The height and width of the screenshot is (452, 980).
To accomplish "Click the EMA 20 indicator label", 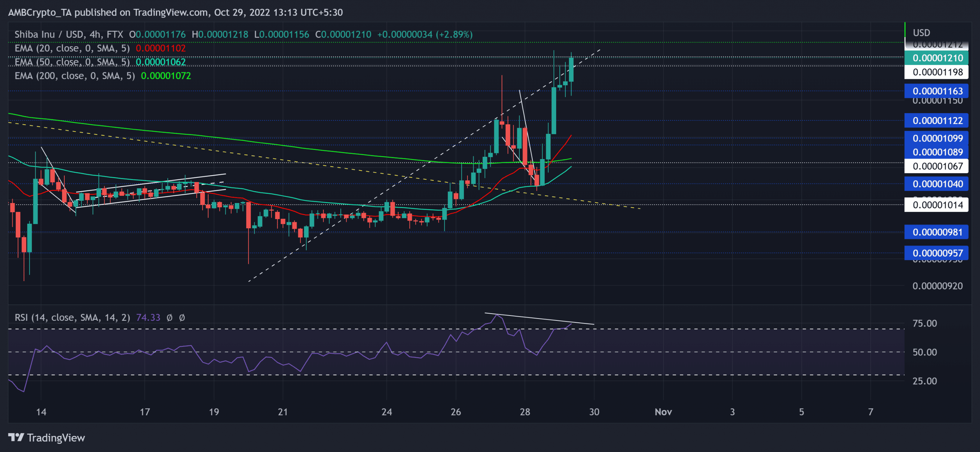I will pos(72,48).
